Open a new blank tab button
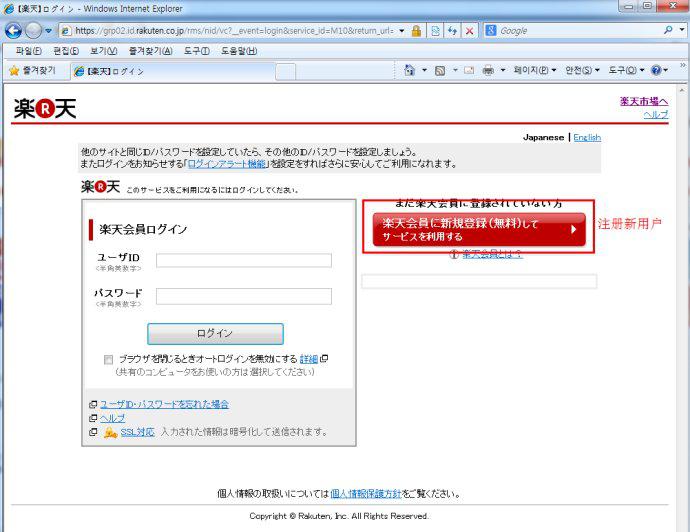Screen dimensions: 690x532 286,72
